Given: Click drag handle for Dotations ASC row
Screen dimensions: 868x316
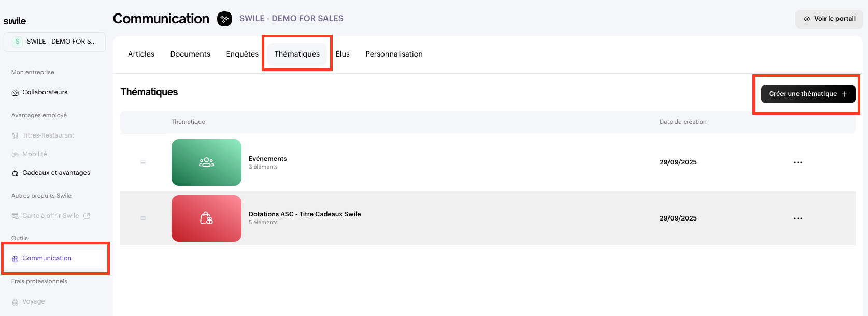Looking at the screenshot, I should pyautogui.click(x=143, y=218).
